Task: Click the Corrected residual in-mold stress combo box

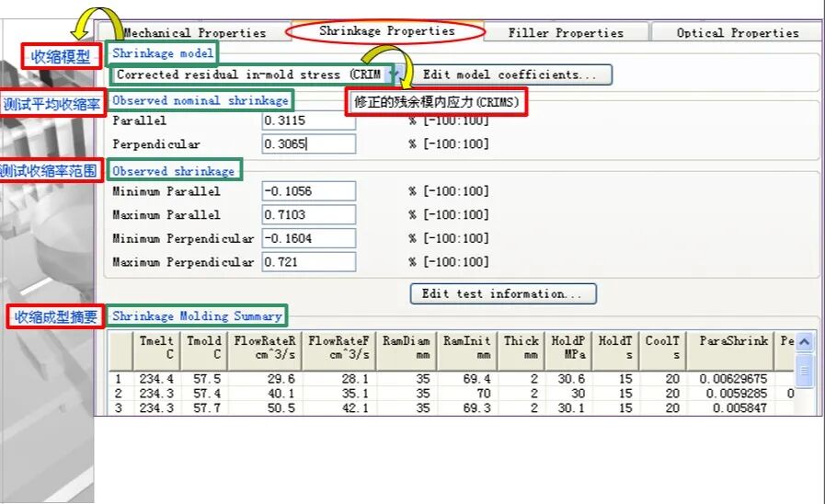Action: tap(248, 74)
